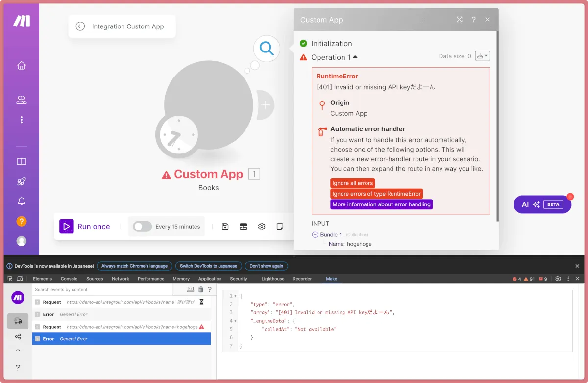
Task: Click the trash icon to clear events
Action: click(201, 290)
